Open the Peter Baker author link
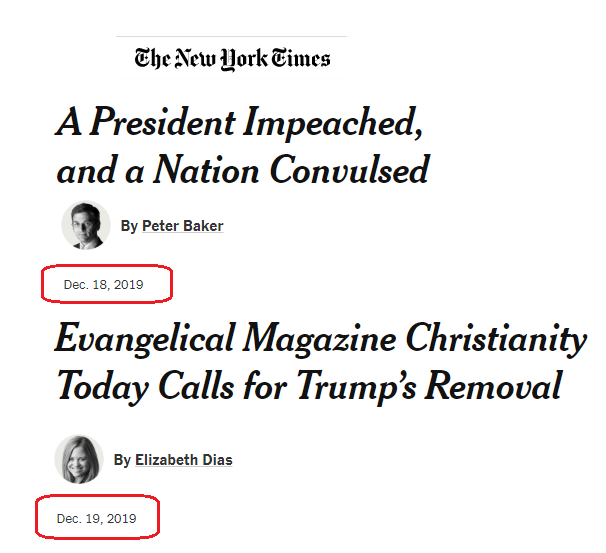Screen dimensions: 606x553 (x=182, y=226)
